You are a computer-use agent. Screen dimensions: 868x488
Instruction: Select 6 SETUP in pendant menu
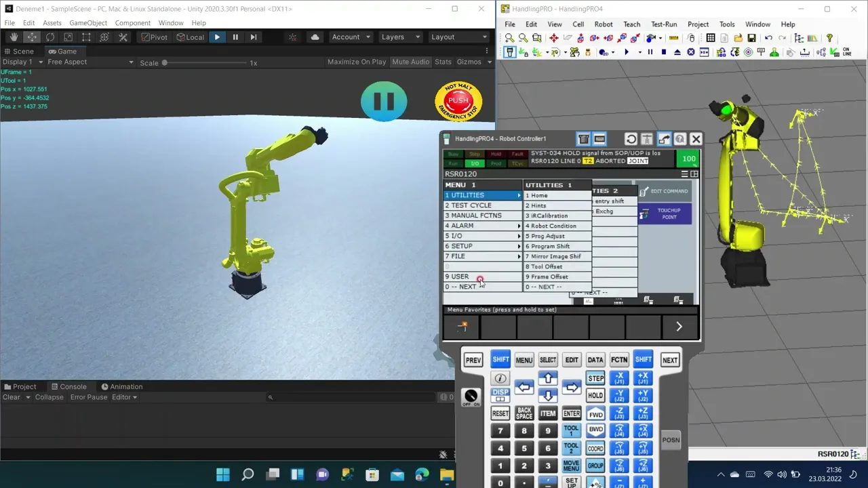coord(482,246)
